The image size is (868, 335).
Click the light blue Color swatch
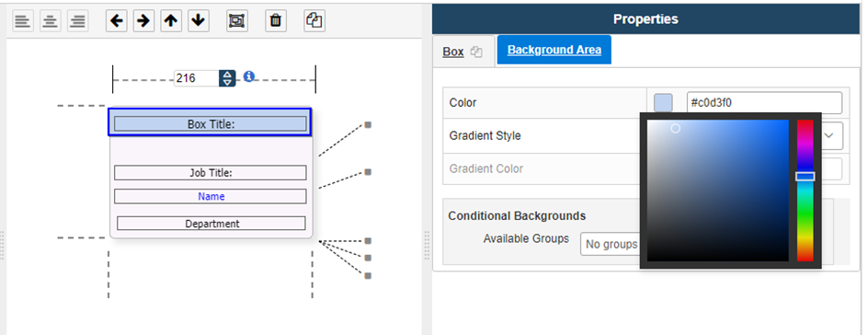[663, 103]
